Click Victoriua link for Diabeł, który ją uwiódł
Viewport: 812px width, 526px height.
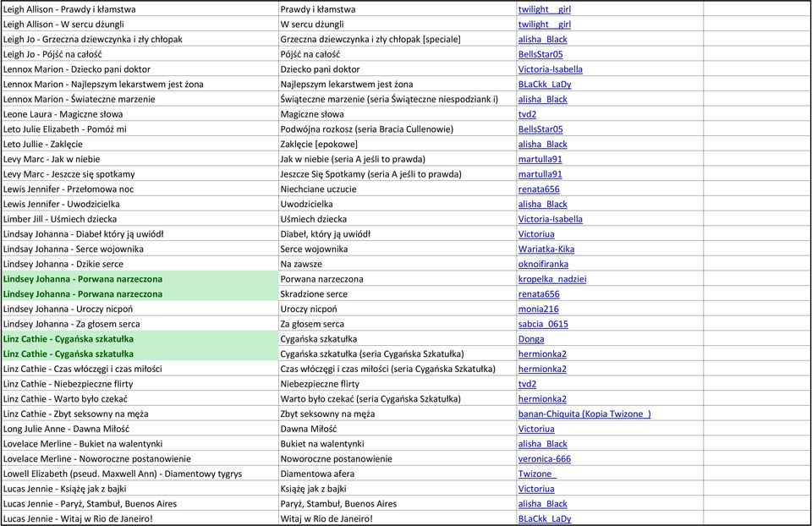click(536, 234)
